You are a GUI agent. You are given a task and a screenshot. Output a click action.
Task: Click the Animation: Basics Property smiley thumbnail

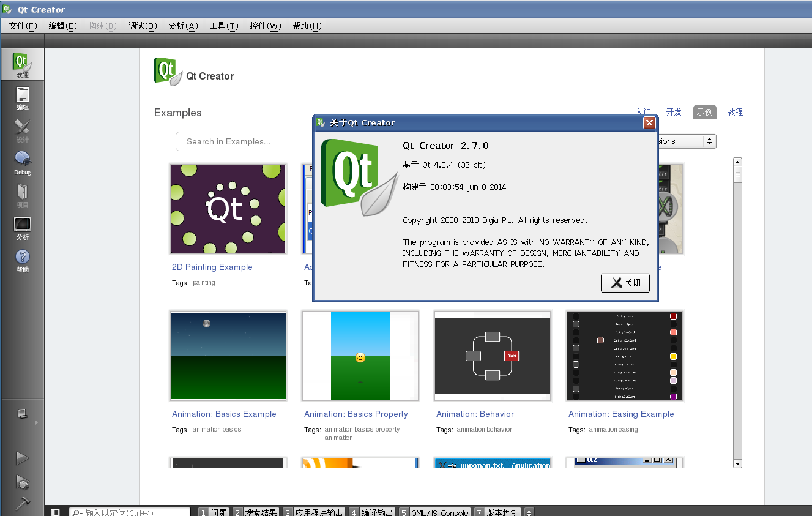[x=360, y=356]
